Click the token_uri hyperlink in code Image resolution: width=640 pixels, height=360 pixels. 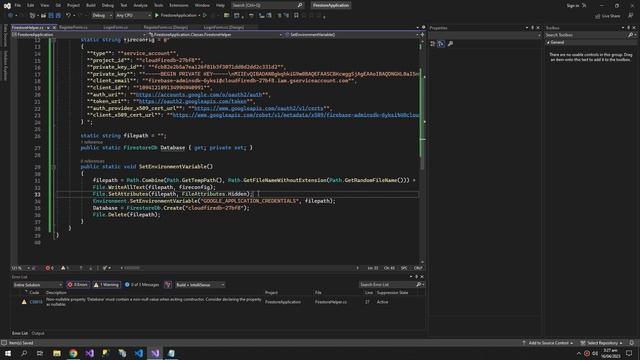pyautogui.click(x=193, y=101)
